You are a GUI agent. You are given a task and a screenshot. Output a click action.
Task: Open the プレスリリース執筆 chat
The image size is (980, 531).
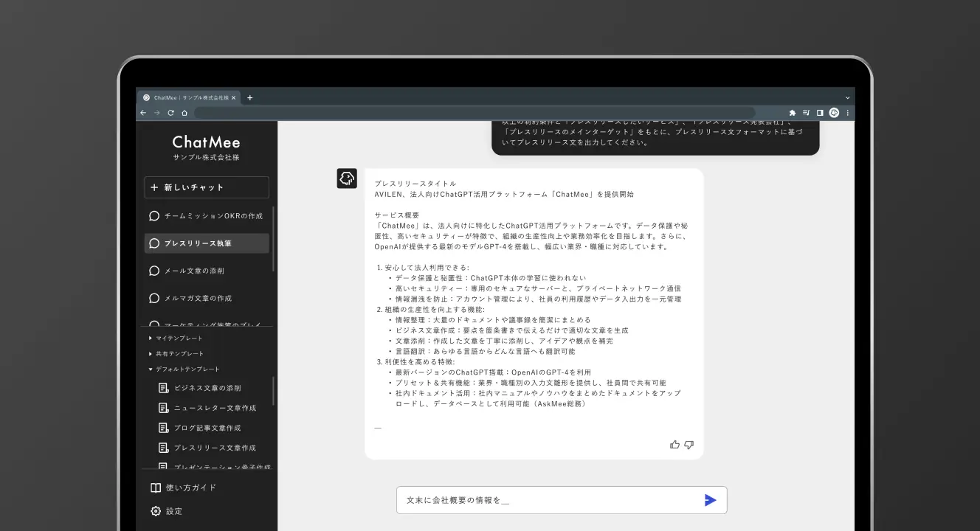[207, 243]
